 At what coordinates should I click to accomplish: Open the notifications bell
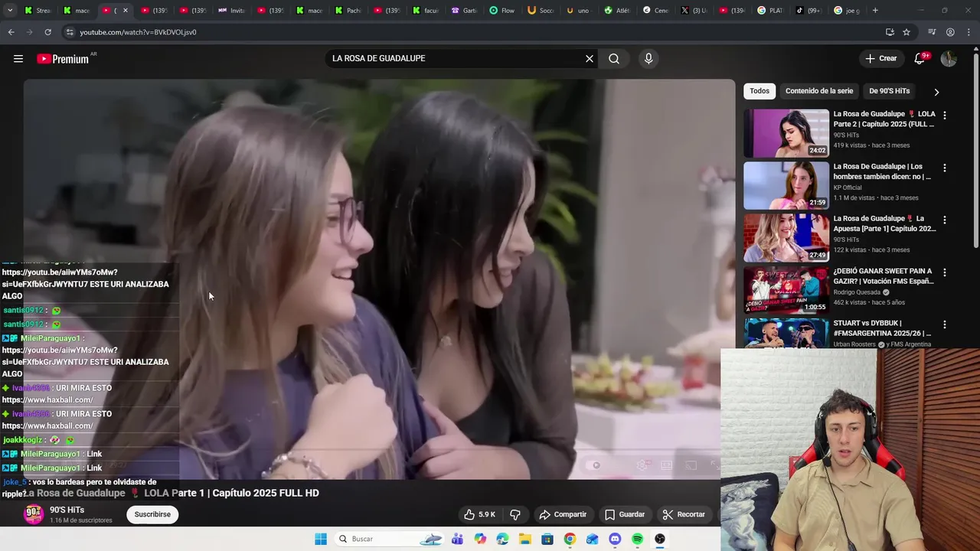pos(920,59)
